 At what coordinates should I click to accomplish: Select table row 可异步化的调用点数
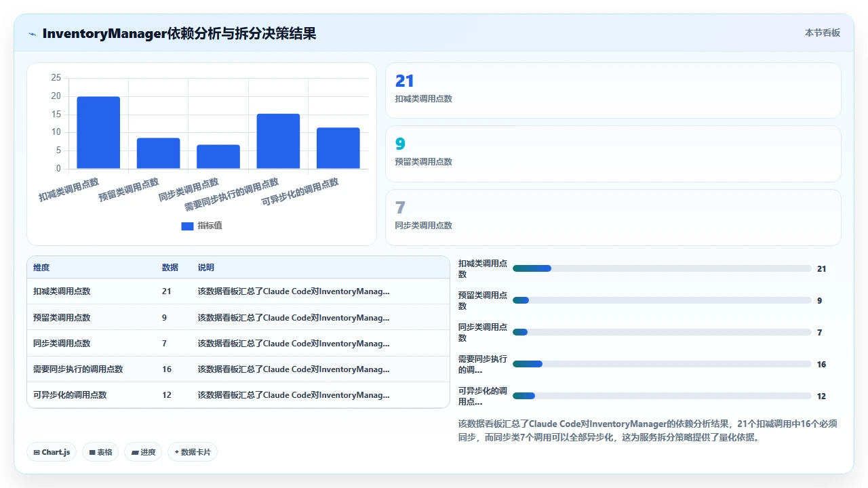tap(238, 394)
